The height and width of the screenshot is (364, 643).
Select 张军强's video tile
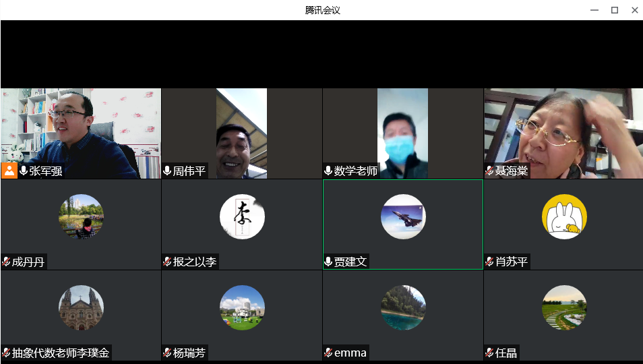point(81,128)
